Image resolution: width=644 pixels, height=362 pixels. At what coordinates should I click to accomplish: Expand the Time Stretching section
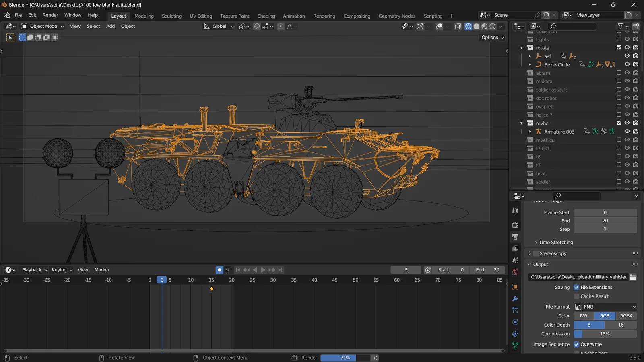[554, 242]
